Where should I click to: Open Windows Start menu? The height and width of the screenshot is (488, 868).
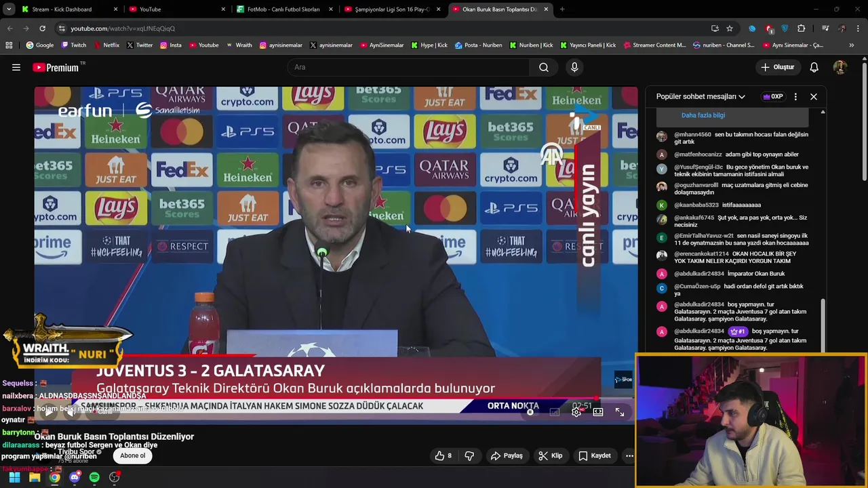(x=14, y=477)
